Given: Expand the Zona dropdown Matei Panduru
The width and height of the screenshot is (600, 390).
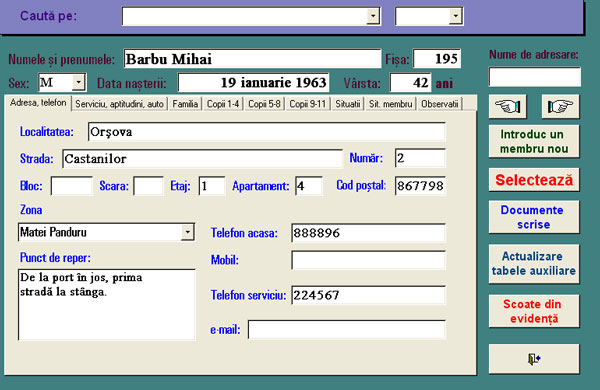Looking at the screenshot, I should coord(187,232).
